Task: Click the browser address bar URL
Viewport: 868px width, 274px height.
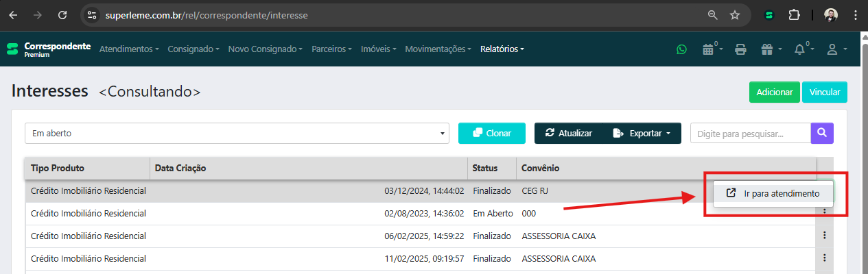Action: (x=207, y=14)
